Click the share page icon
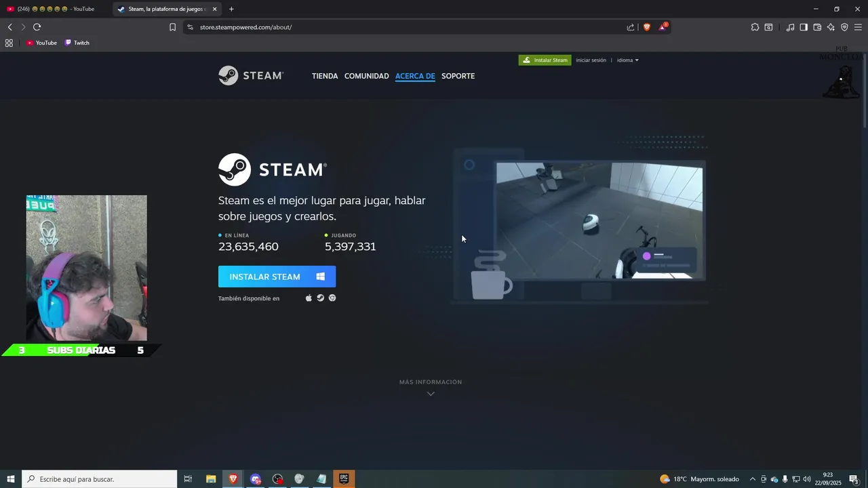This screenshot has height=488, width=868. [x=631, y=27]
